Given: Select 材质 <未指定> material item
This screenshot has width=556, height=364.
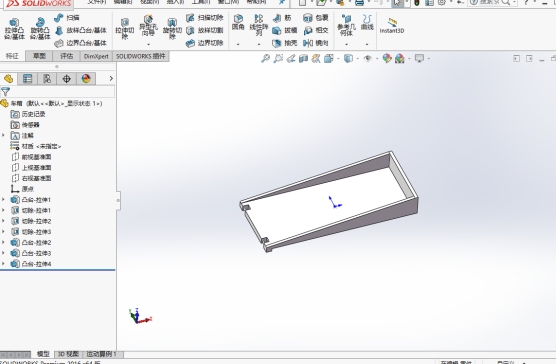Looking at the screenshot, I should [x=35, y=146].
